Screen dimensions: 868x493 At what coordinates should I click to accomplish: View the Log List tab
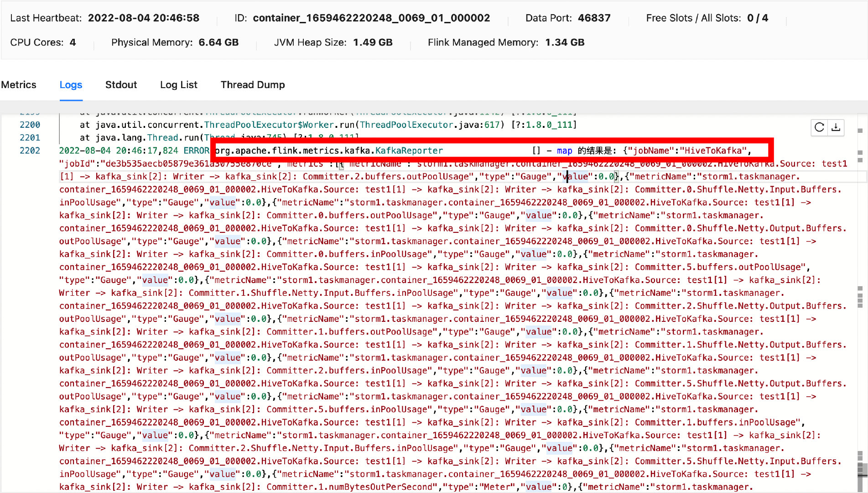coord(178,84)
